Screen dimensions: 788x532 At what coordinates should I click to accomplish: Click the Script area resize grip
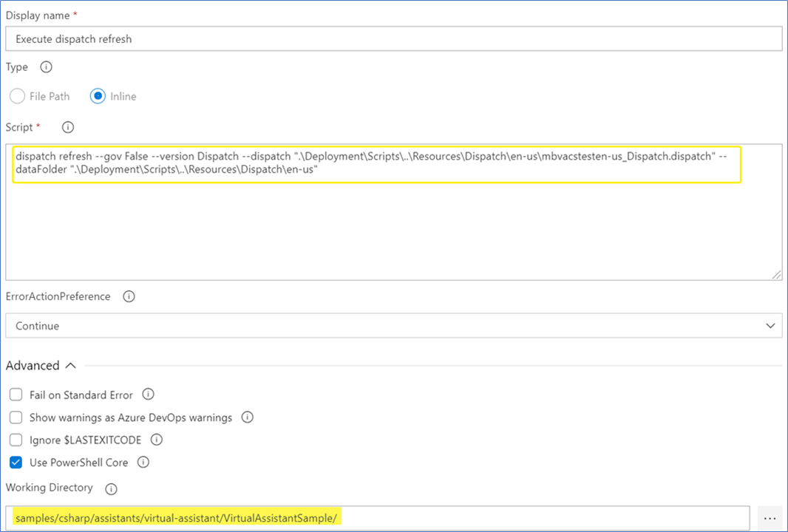tap(776, 274)
